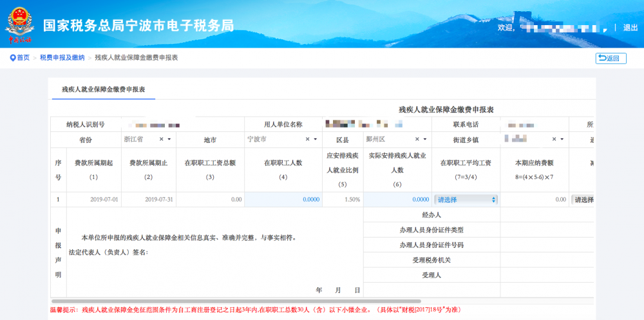This screenshot has height=320, width=644.
Task: Clear the 浙江省 province selection (×)
Action: [x=162, y=139]
